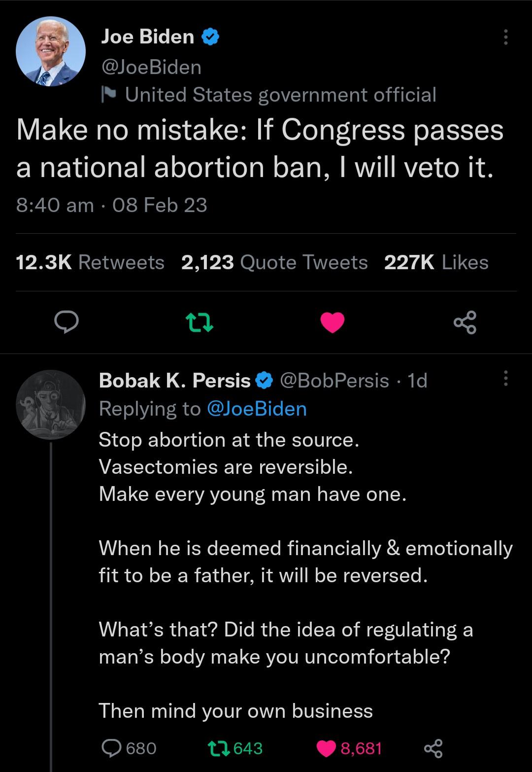This screenshot has width=532, height=772.
Task: Share Joe Biden's tweet
Action: pyautogui.click(x=465, y=322)
